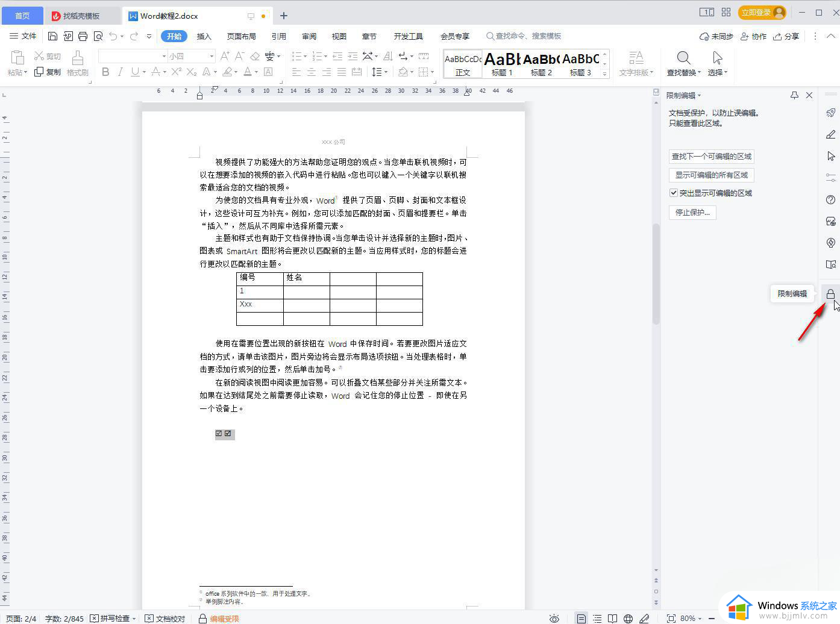Click the Save icon in quick access toolbar
The image size is (840, 624).
(x=52, y=36)
